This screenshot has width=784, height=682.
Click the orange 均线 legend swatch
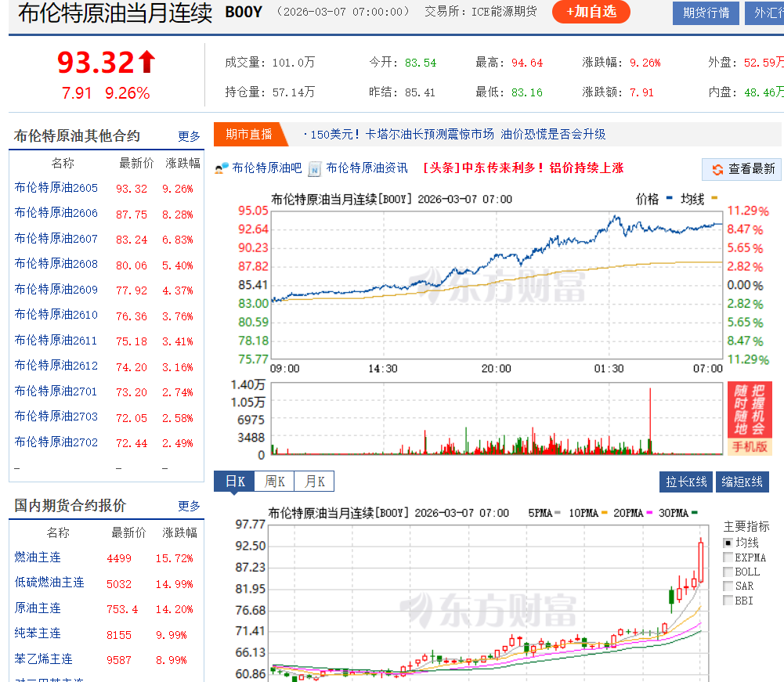[x=714, y=198]
